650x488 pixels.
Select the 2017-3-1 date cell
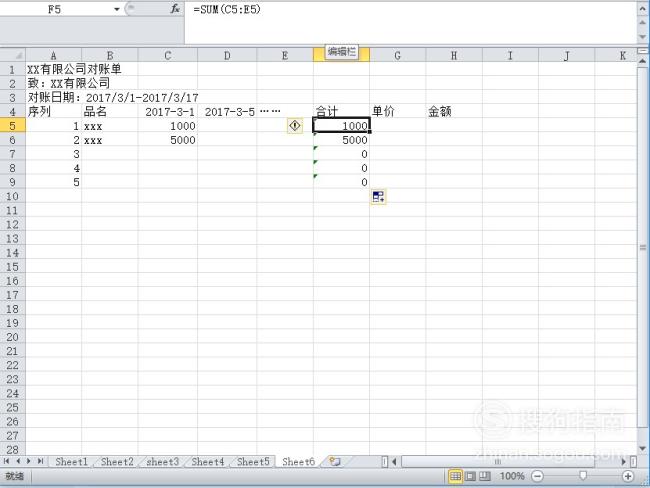tap(167, 112)
